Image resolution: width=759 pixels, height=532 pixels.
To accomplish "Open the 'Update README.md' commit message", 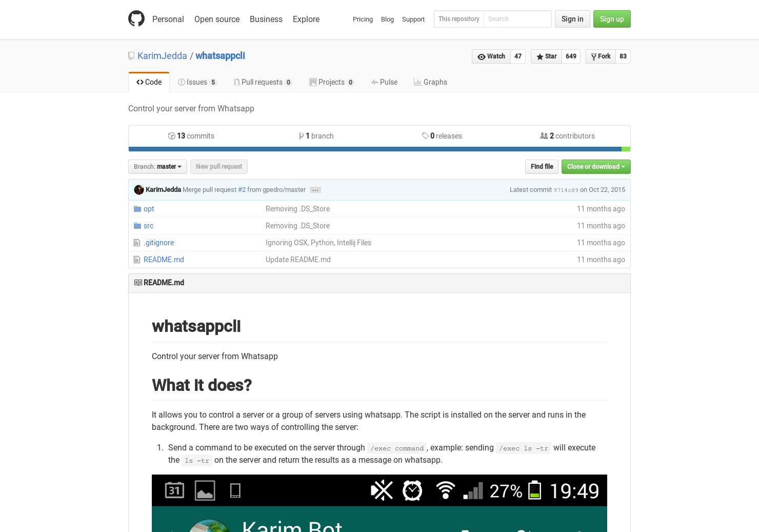I will 298,260.
